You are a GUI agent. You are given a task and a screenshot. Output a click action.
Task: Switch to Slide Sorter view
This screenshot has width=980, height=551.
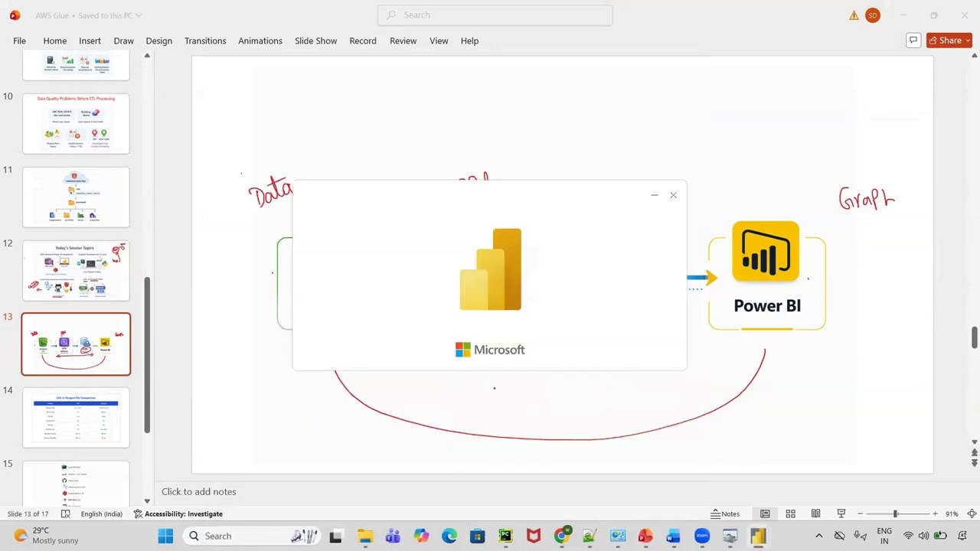[790, 514]
